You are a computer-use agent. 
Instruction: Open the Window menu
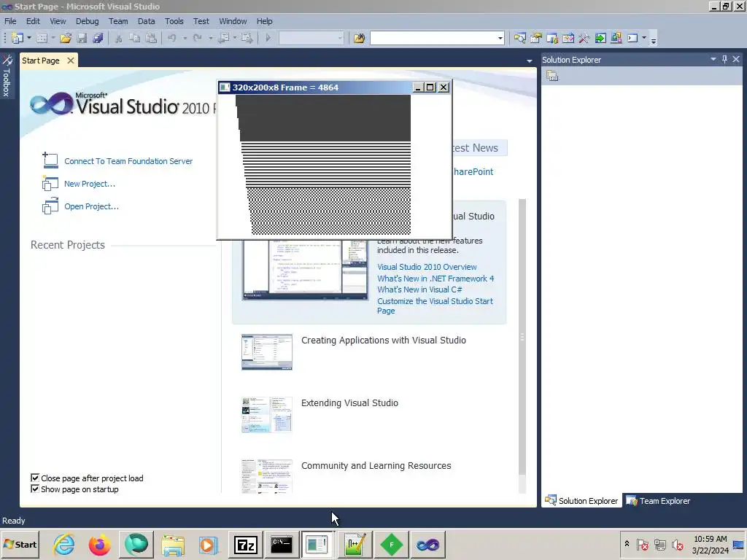[233, 21]
